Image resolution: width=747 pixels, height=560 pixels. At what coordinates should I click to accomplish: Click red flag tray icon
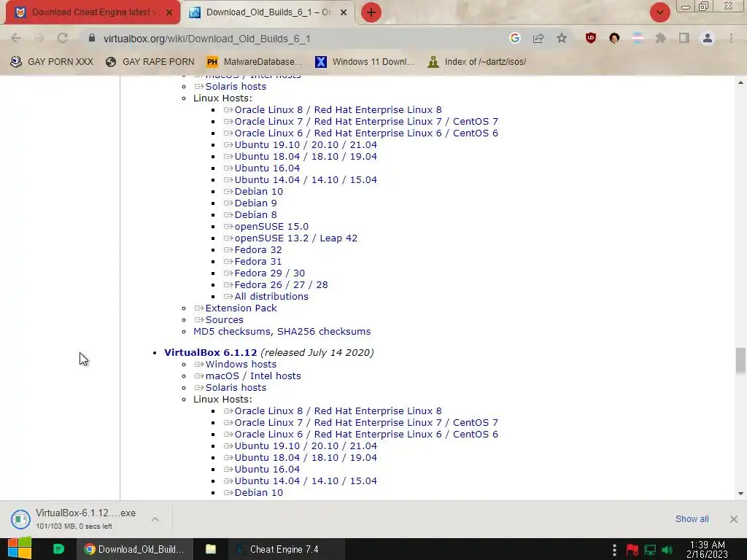point(632,550)
